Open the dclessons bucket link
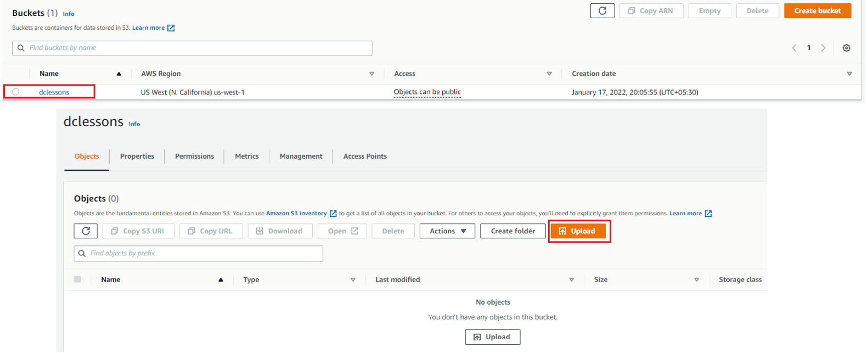The width and height of the screenshot is (868, 353). coord(54,92)
